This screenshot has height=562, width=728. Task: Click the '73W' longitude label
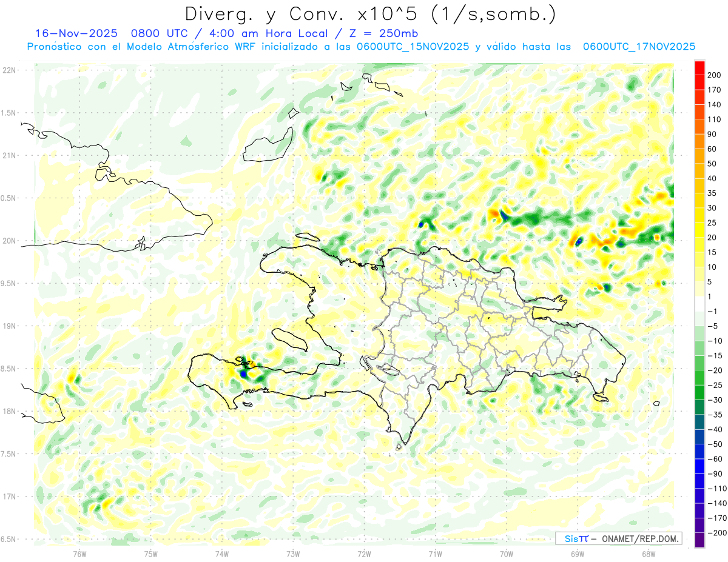click(x=293, y=554)
